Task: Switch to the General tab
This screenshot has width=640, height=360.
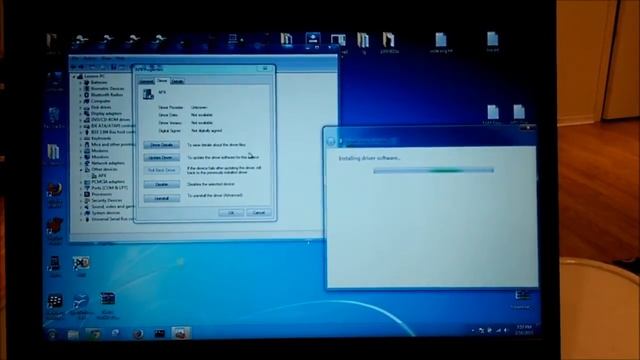Action: point(146,82)
